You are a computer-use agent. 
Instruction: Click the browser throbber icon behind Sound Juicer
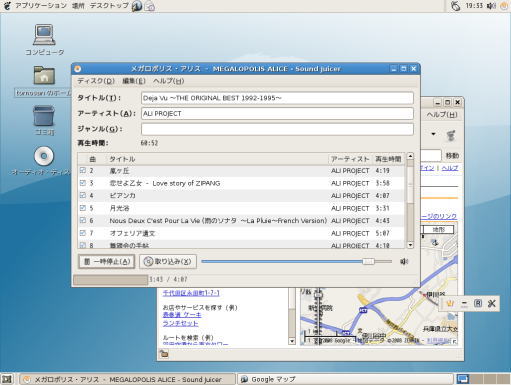coord(451,135)
